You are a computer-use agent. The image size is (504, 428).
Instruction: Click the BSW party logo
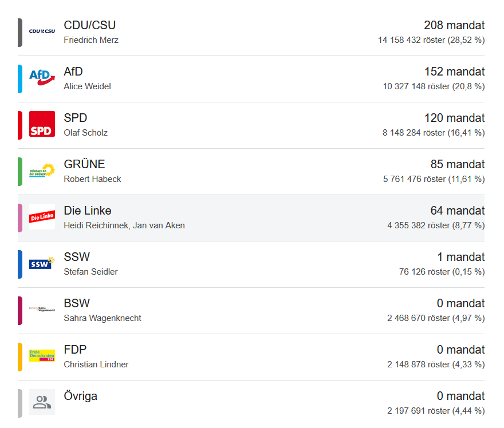coord(42,310)
